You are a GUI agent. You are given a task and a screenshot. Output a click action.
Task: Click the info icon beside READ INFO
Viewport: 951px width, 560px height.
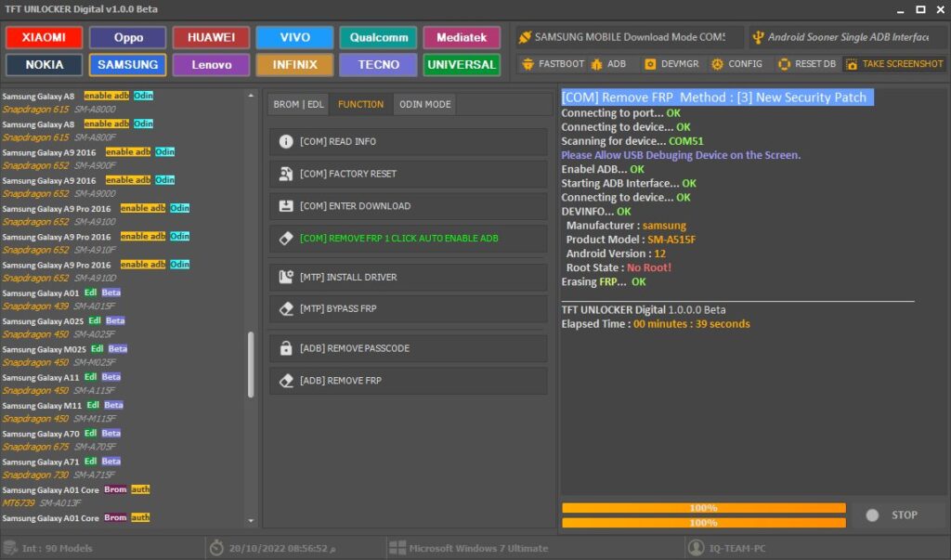[286, 141]
